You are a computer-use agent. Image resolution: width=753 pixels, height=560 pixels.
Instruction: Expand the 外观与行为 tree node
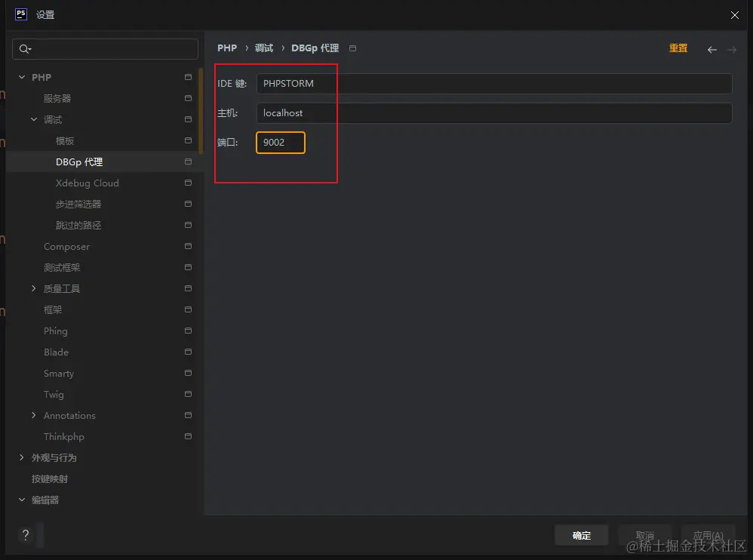click(22, 457)
